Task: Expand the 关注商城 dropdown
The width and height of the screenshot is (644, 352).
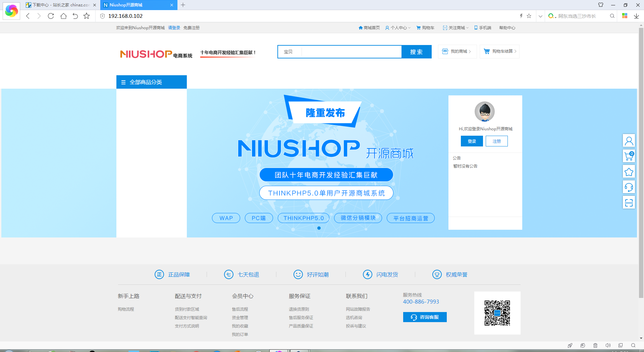Action: [456, 28]
